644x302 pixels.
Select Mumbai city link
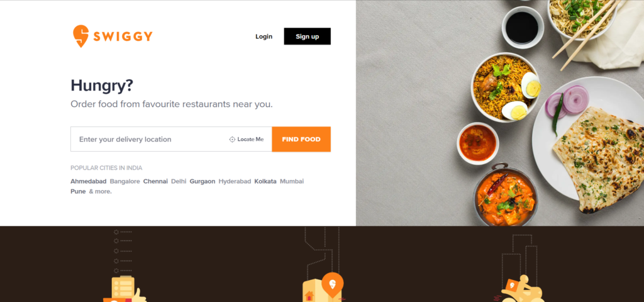pos(292,181)
